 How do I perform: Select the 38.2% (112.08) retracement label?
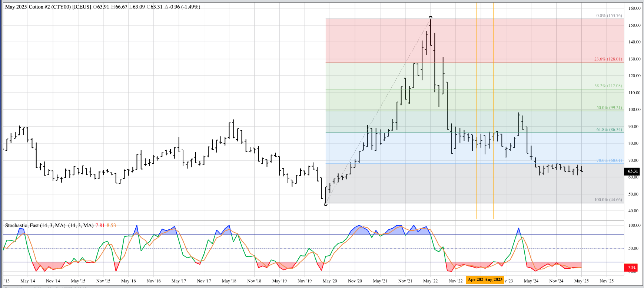pos(608,86)
